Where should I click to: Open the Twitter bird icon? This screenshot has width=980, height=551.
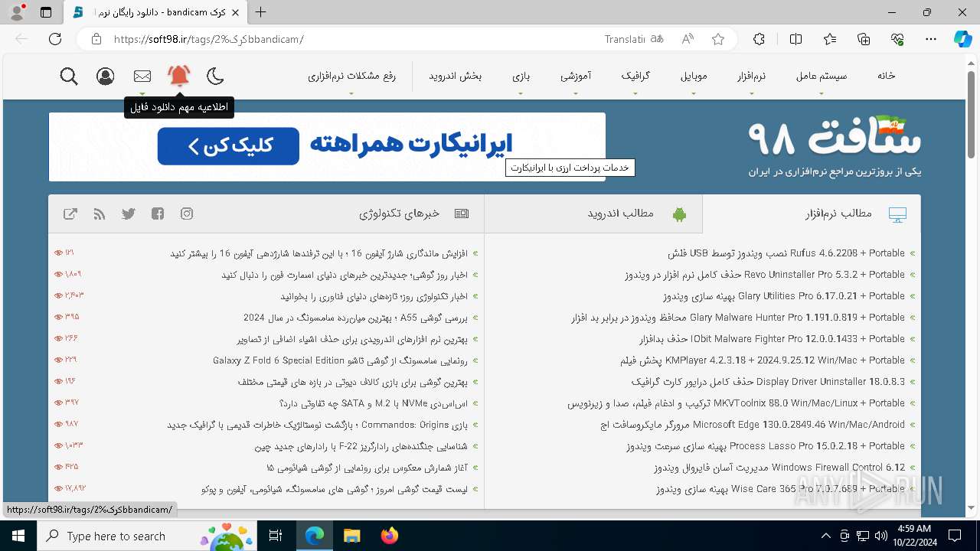pos(129,214)
